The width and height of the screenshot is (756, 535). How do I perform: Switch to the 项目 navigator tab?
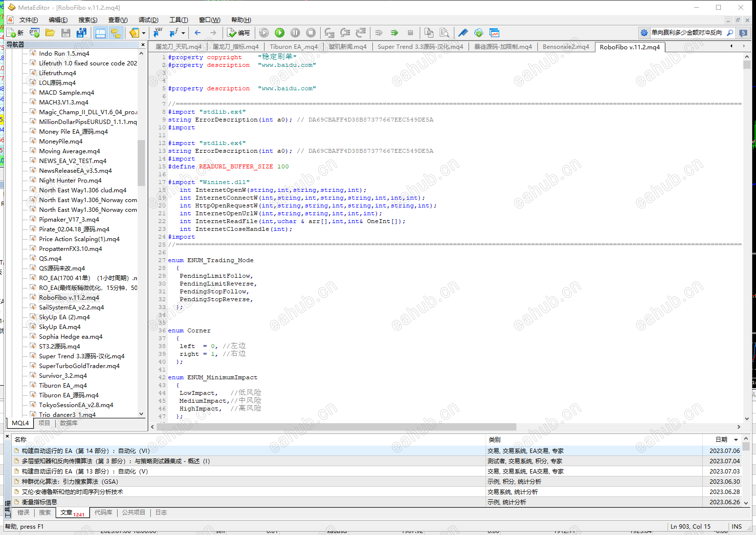(44, 423)
